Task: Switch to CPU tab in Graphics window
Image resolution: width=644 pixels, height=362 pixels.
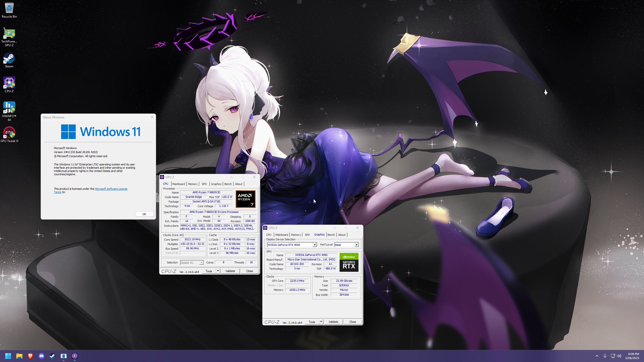Action: [x=269, y=235]
